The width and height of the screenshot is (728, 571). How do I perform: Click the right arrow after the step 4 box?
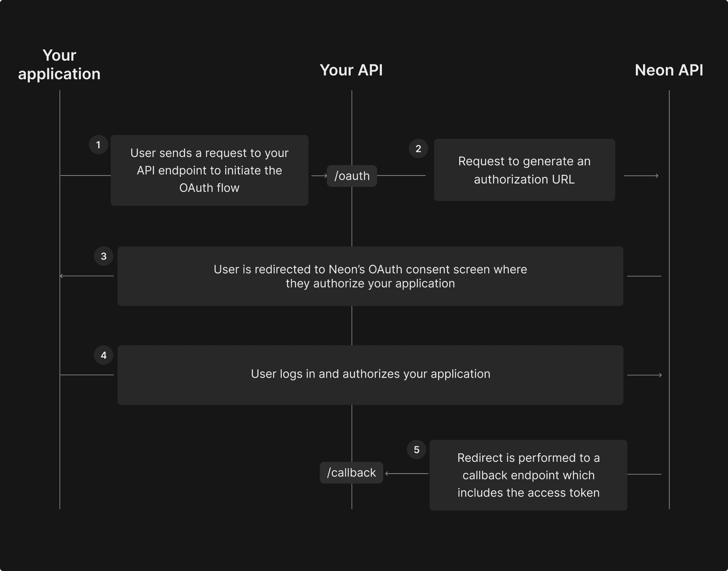[645, 375]
